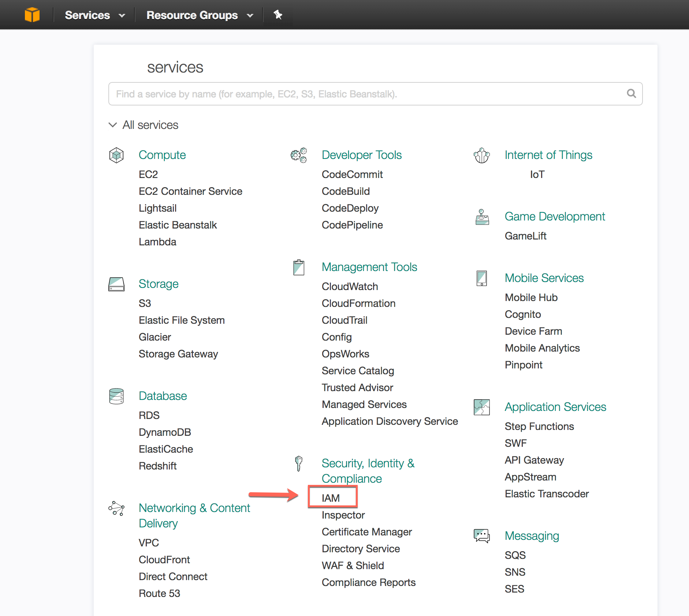Click the Game Development joystick icon

tap(482, 217)
